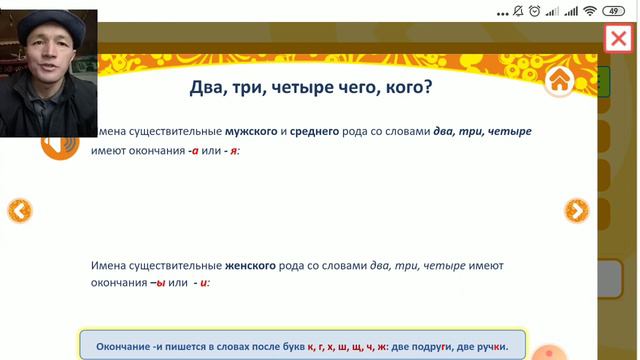The image size is (640, 360).
Task: Click the speaker's webcam video thumbnail
Action: pos(49,73)
